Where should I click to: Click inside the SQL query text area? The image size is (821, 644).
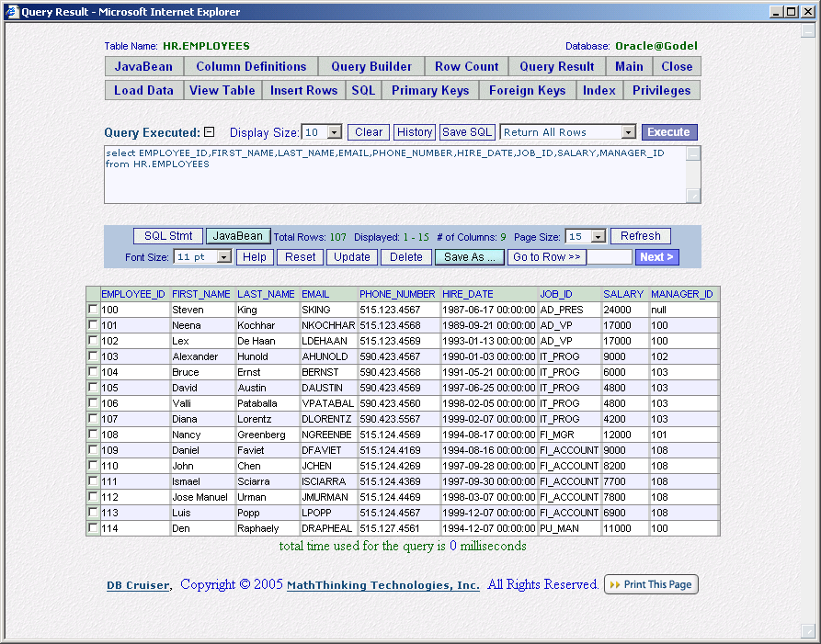pos(395,175)
